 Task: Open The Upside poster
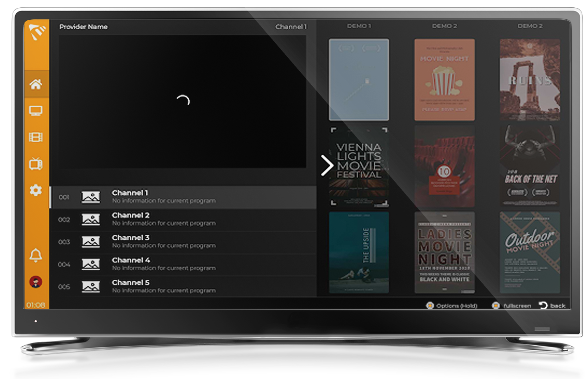(359, 252)
